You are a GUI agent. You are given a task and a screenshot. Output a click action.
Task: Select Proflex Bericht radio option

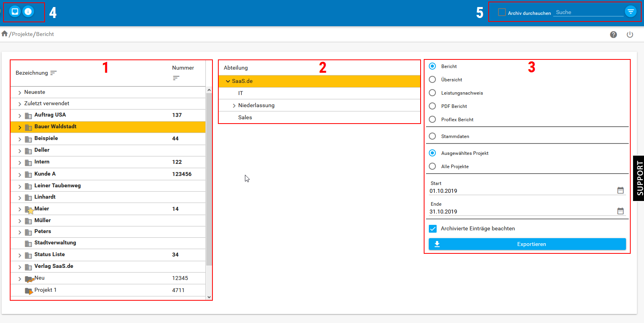pos(432,119)
